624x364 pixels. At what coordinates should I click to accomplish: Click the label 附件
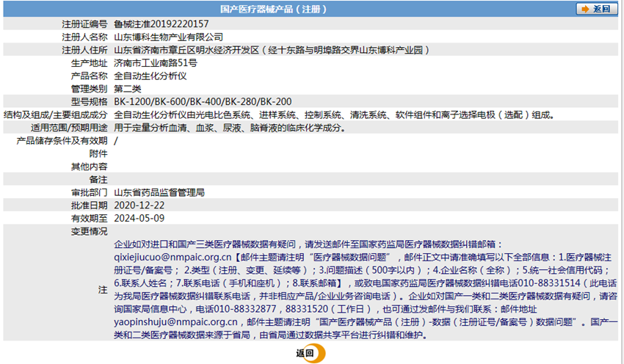98,153
